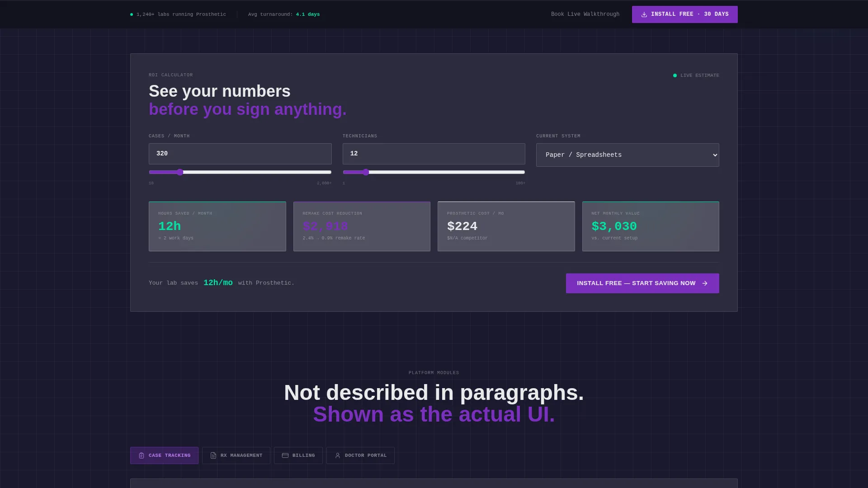This screenshot has width=868, height=488.
Task: Click the download icon in the Install Free button
Action: tap(644, 14)
